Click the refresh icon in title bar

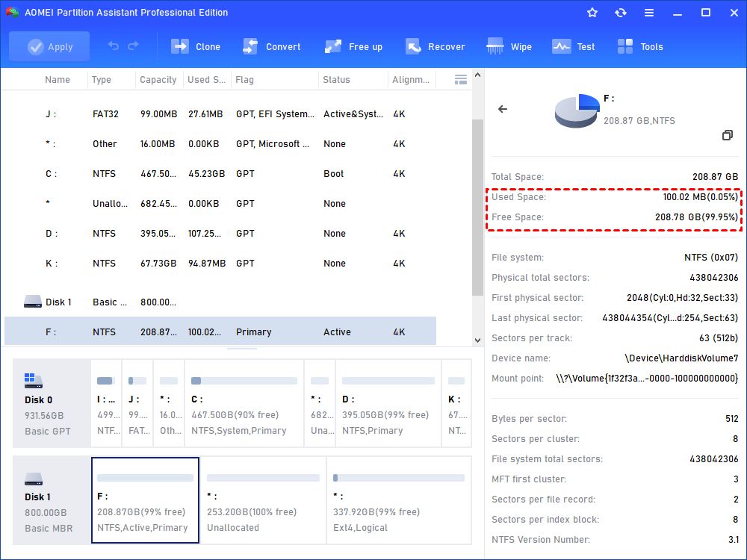(620, 13)
